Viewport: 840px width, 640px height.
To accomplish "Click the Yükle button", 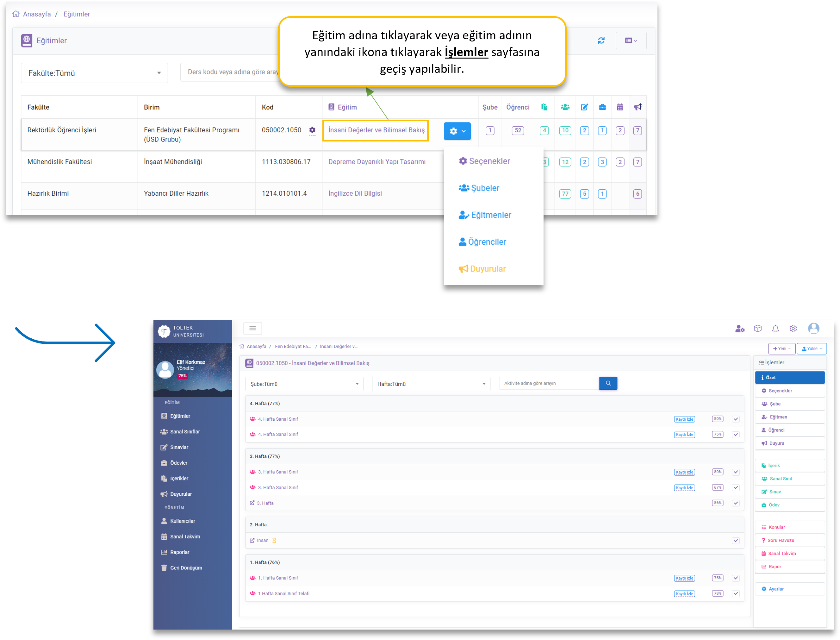I will pos(812,348).
